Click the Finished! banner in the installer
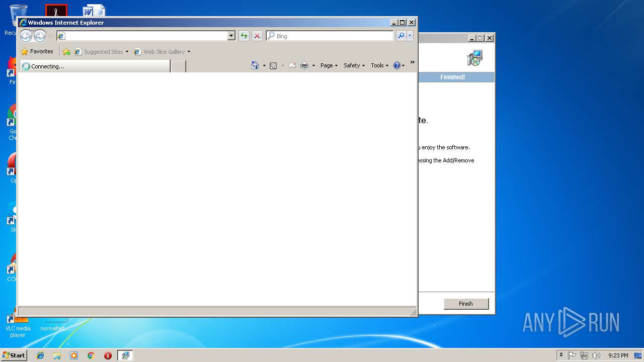Image resolution: width=644 pixels, height=362 pixels. pos(453,77)
